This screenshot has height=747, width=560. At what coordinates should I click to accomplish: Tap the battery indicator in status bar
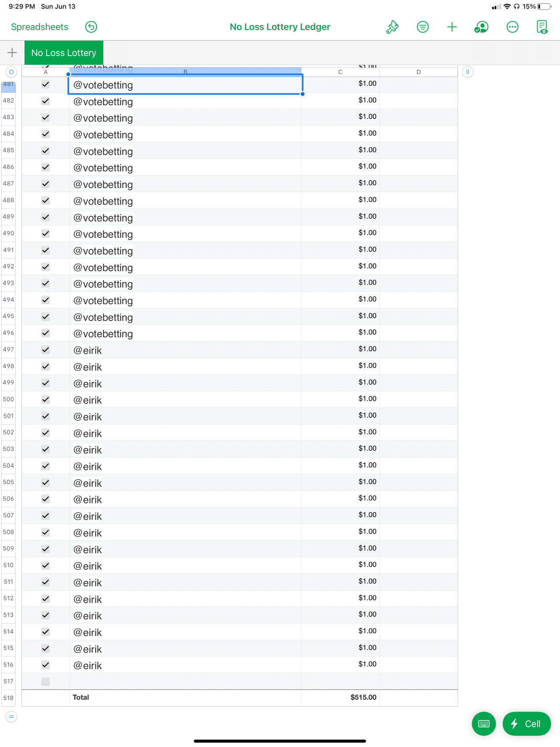coord(544,7)
